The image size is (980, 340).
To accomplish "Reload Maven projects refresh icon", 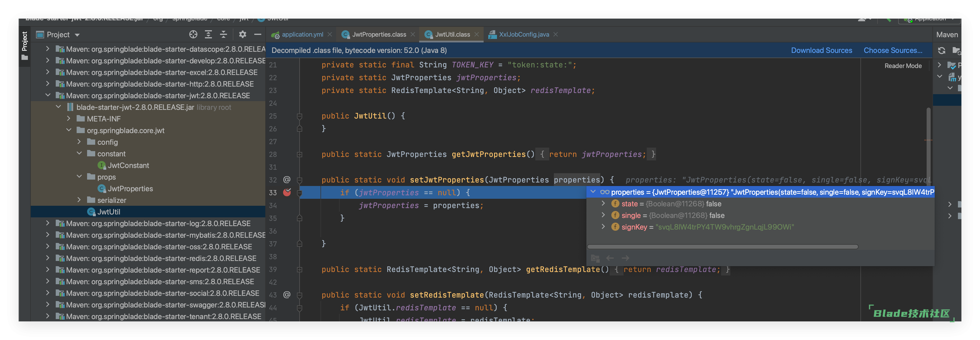I will coord(942,51).
